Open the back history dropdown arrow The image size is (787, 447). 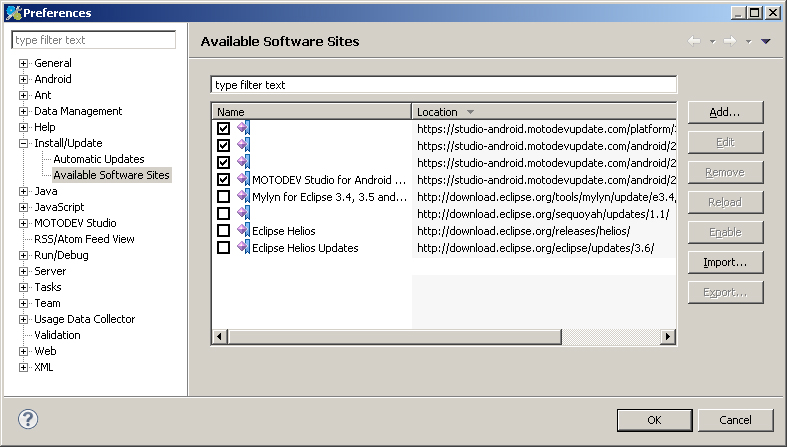click(x=712, y=42)
